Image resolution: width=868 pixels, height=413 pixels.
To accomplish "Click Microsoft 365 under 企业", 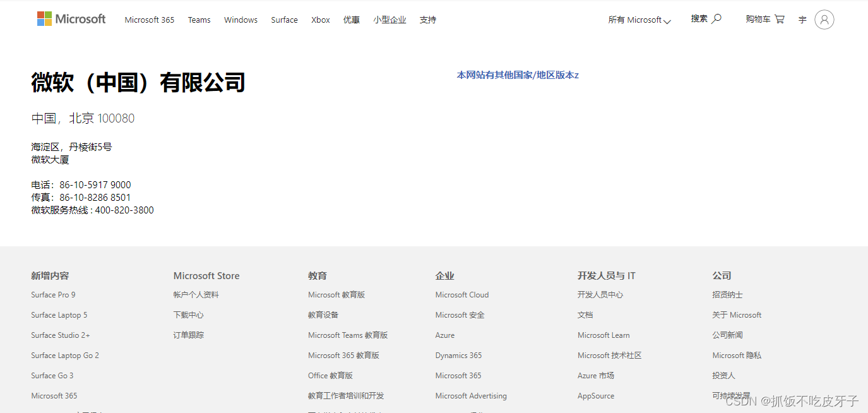I will (458, 376).
